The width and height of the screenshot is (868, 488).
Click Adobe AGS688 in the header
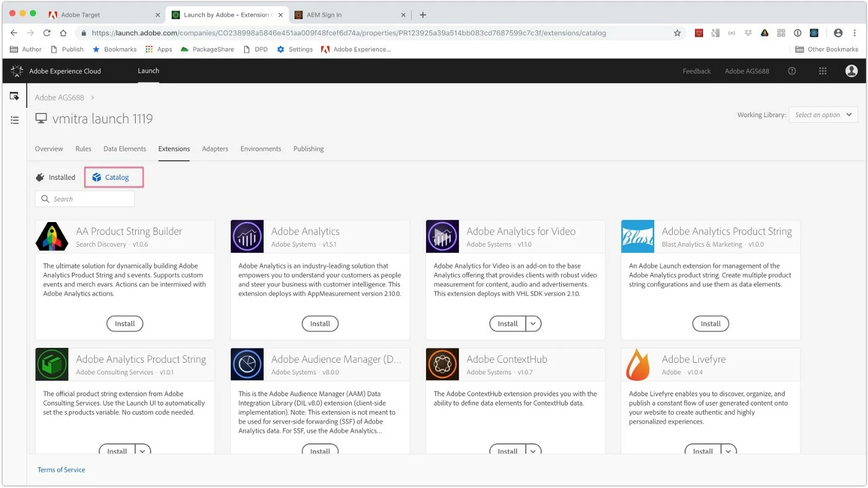tap(747, 71)
